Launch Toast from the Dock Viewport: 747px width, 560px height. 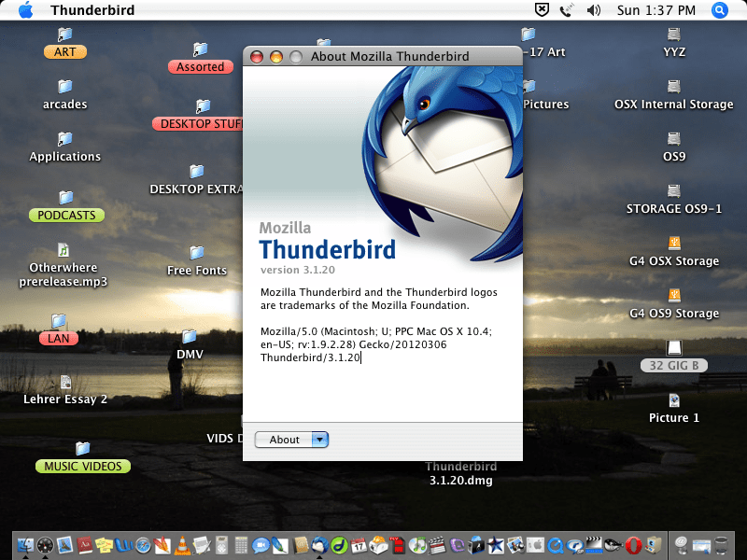tap(379, 546)
